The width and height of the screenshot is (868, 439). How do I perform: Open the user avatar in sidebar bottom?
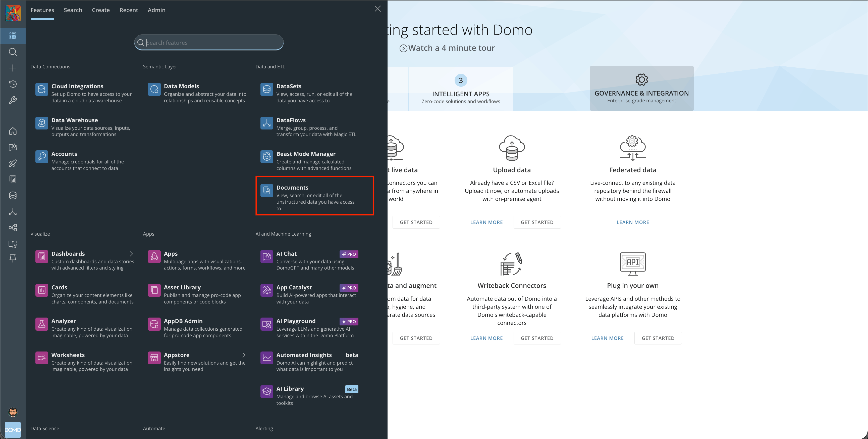[13, 412]
